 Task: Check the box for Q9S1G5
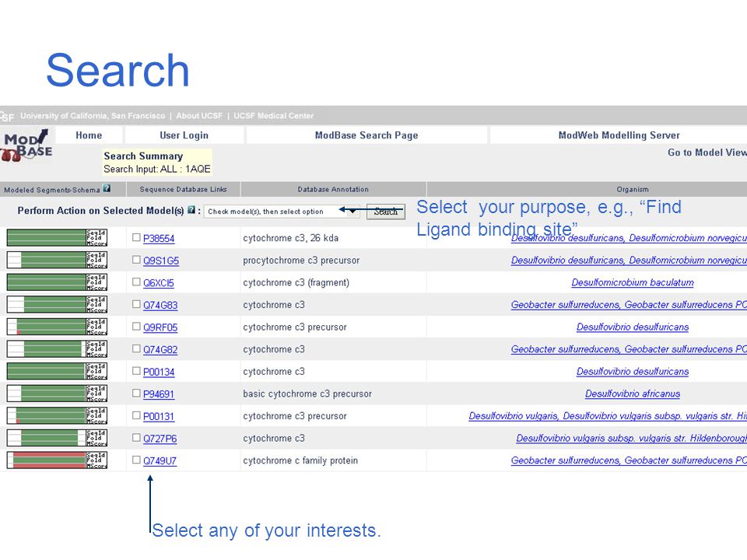coord(136,260)
